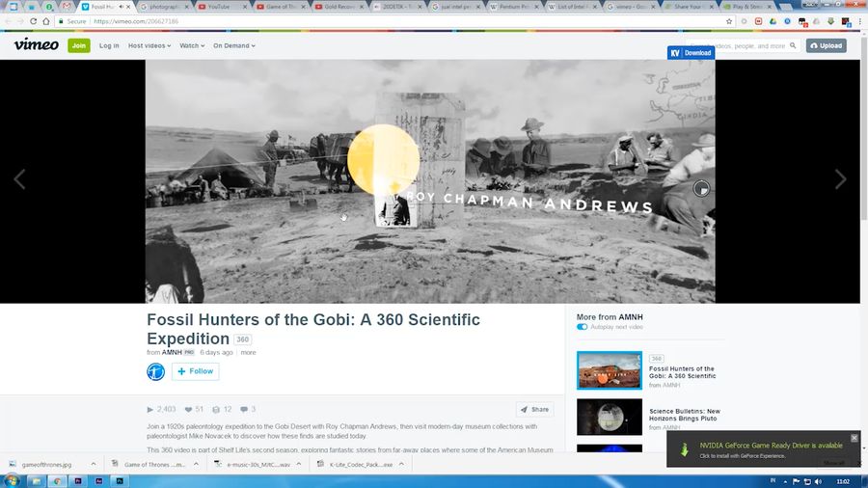Open the K-Lite_Codec_Pack exe download
The width and height of the screenshot is (868, 488).
[x=355, y=465]
